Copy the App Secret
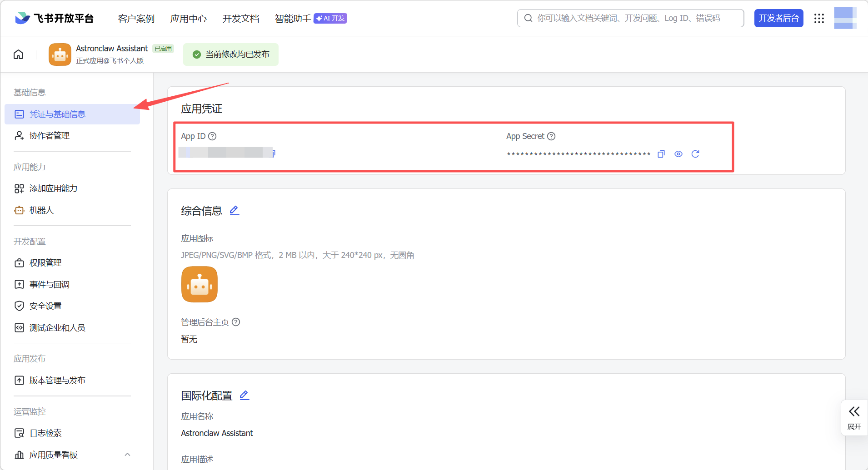 tap(661, 154)
